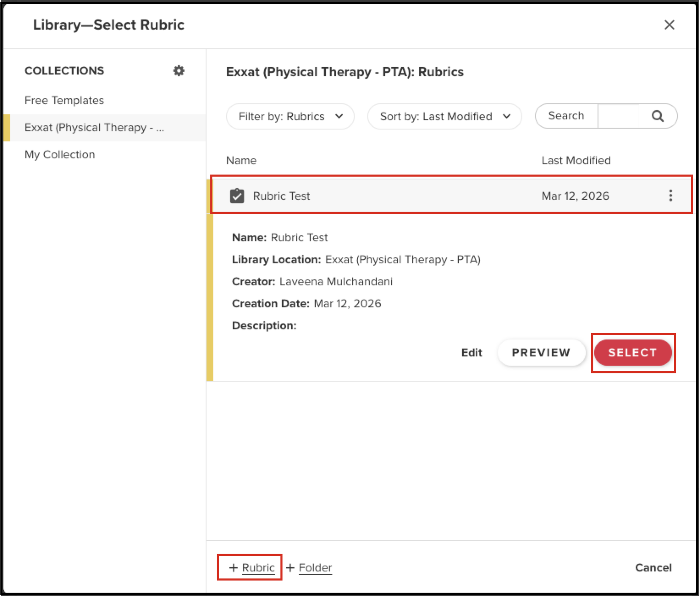The width and height of the screenshot is (700, 596).
Task: Click the search magnifier icon
Action: (x=657, y=116)
